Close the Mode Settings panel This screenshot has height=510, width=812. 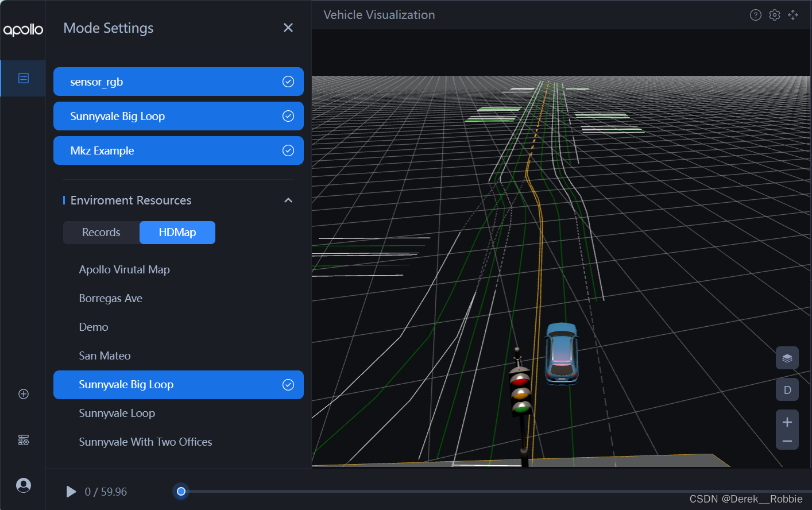coord(288,28)
